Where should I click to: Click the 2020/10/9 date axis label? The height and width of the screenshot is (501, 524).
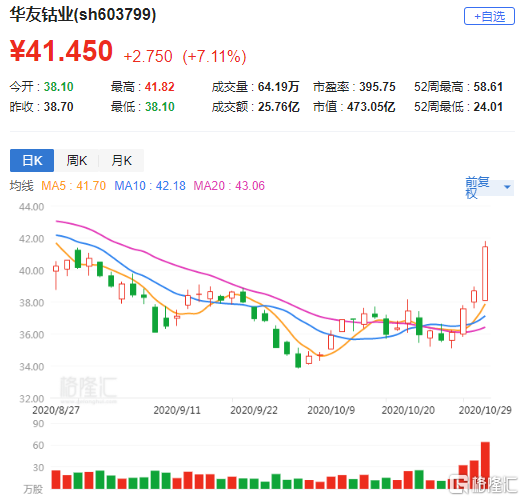[331, 410]
